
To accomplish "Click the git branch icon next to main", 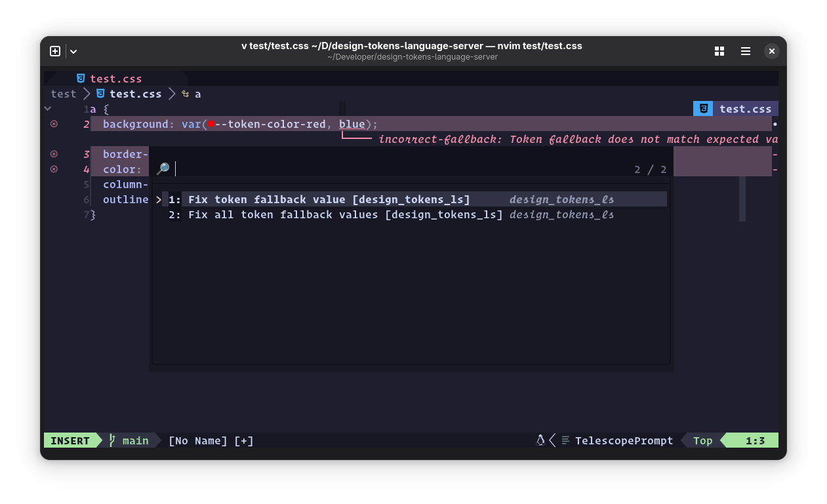I will 111,440.
